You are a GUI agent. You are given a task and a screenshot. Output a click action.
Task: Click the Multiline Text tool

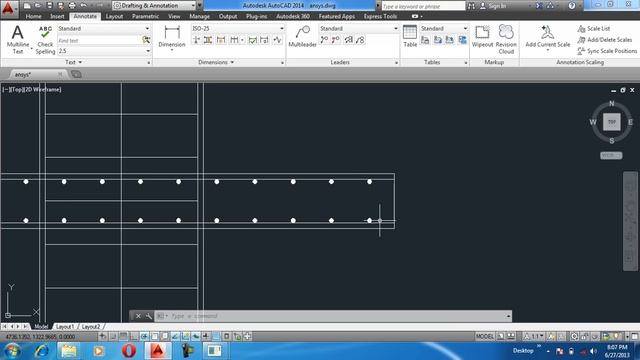[x=18, y=39]
